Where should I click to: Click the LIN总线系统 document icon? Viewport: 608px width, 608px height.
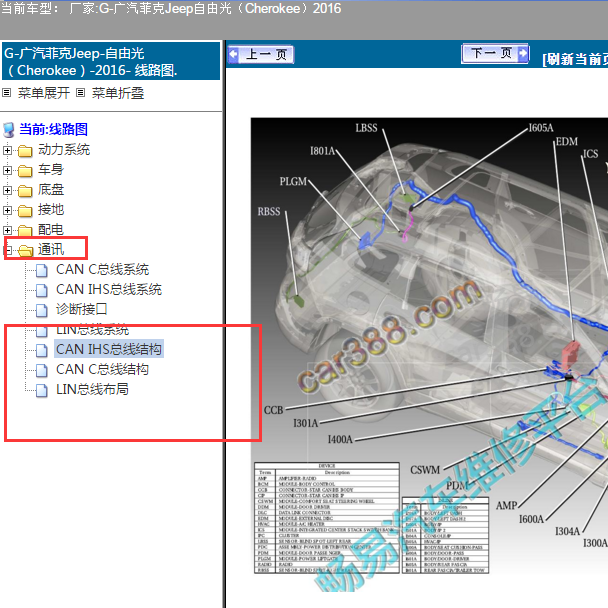coord(42,330)
